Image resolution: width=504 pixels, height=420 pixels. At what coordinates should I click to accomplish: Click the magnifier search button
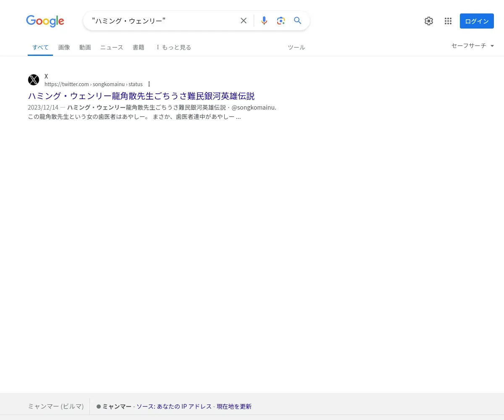pos(298,21)
